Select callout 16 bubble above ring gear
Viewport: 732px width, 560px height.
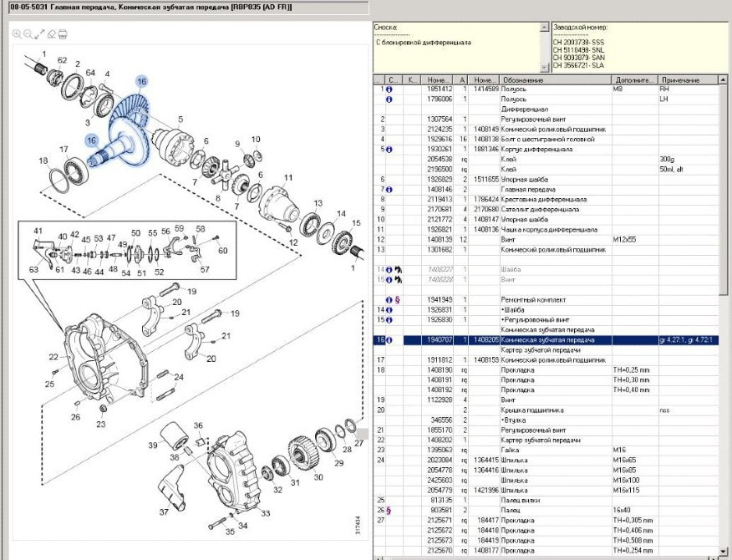click(x=142, y=81)
